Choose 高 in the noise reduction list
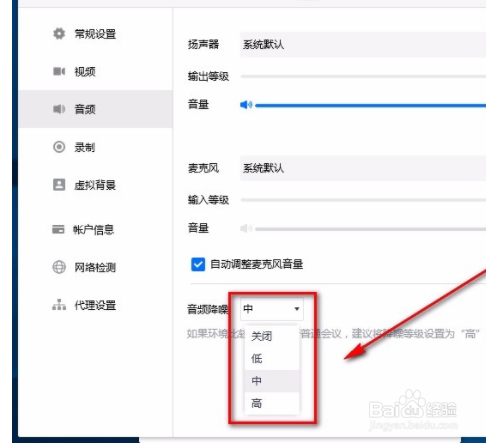 [272, 403]
